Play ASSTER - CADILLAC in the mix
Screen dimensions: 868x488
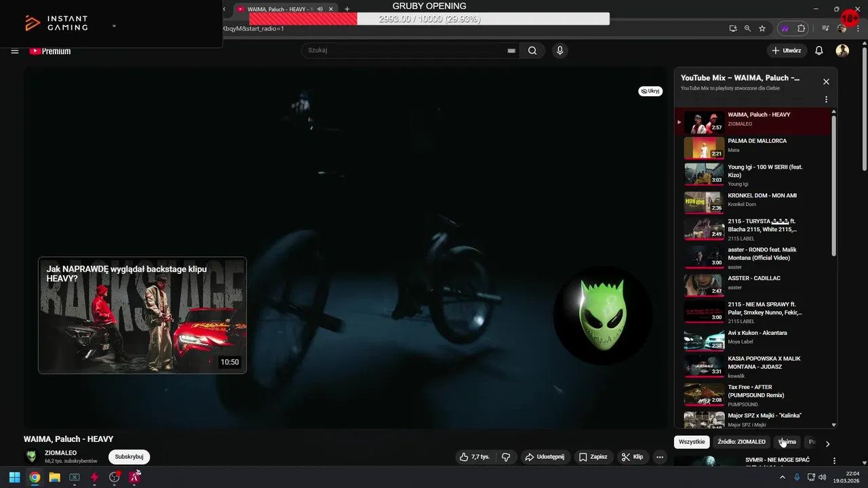(x=753, y=284)
